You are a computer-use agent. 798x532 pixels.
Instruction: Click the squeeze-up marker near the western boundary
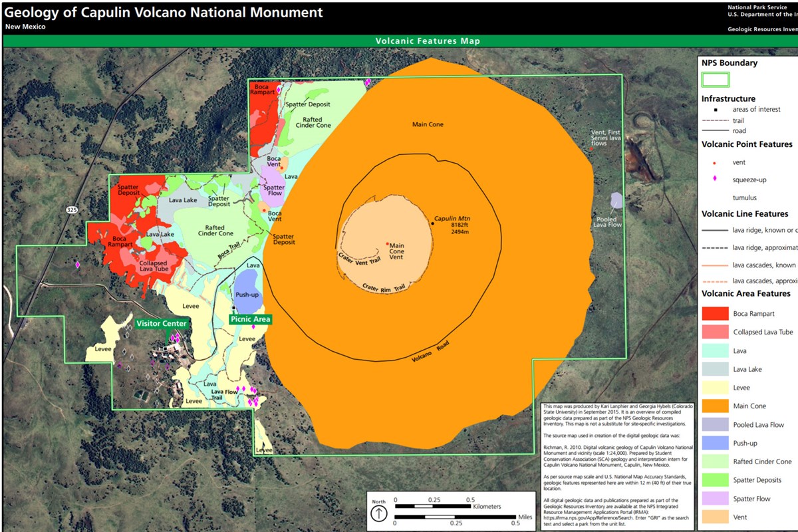tap(76, 265)
